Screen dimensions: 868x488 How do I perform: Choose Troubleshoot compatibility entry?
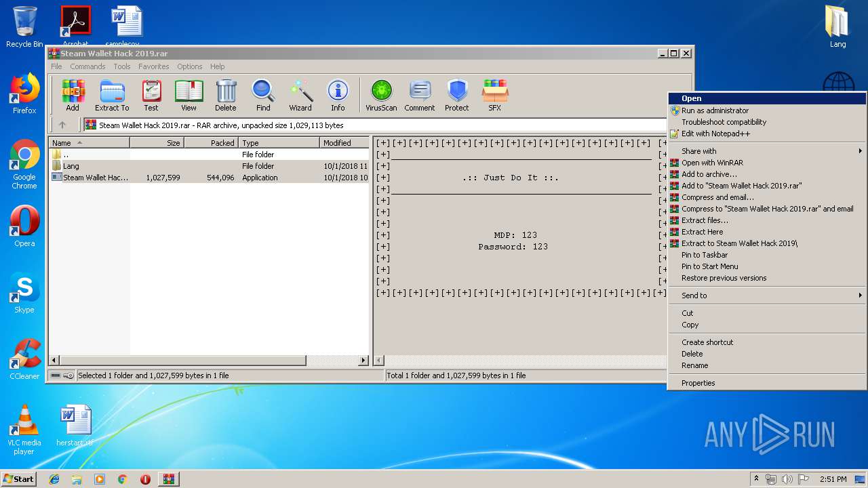[x=767, y=122]
